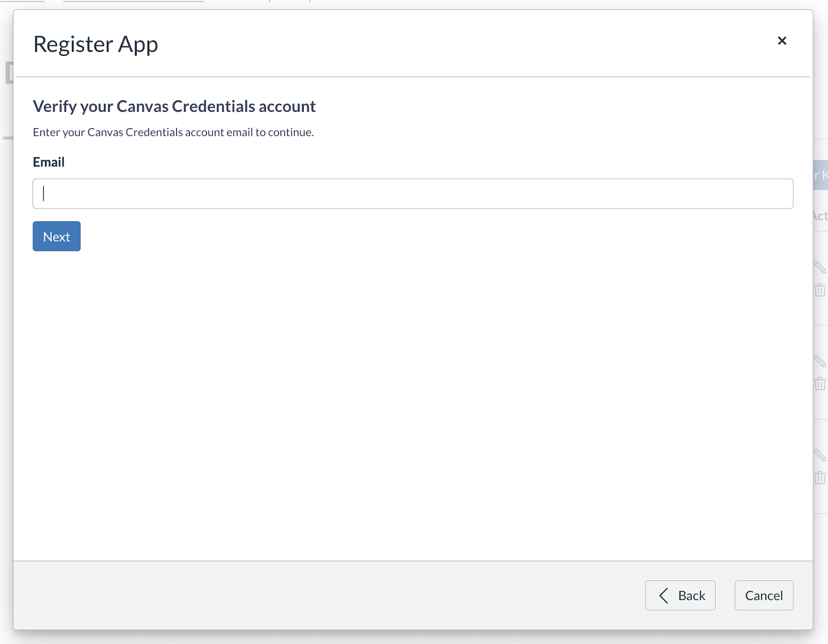The width and height of the screenshot is (828, 644).
Task: Click into the Email input field
Action: [413, 193]
